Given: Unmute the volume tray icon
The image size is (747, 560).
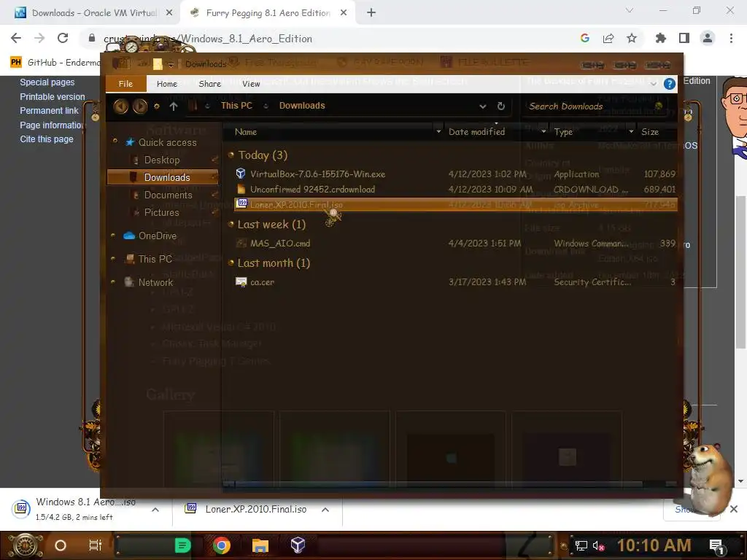Looking at the screenshot, I should click(x=599, y=546).
